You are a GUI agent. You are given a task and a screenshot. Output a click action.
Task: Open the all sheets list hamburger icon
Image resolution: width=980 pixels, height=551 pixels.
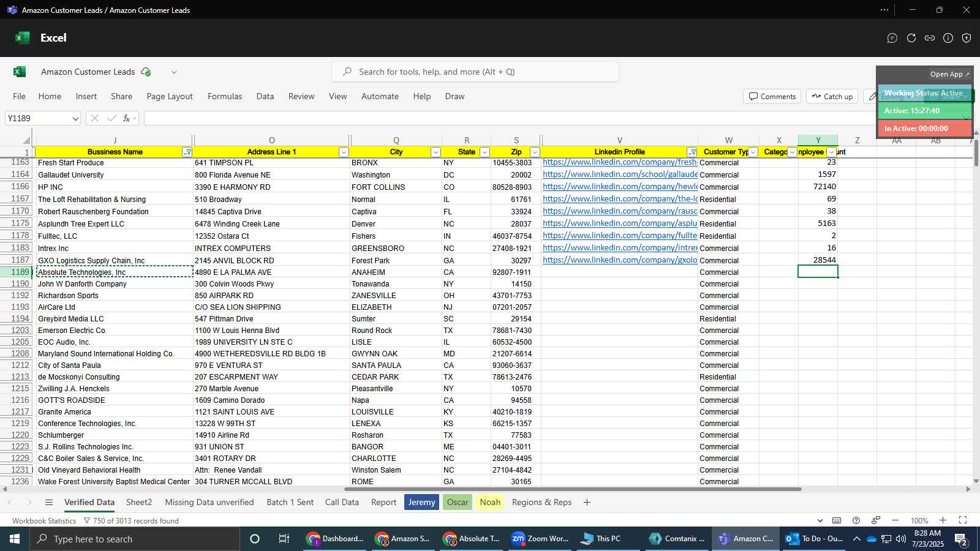(49, 503)
